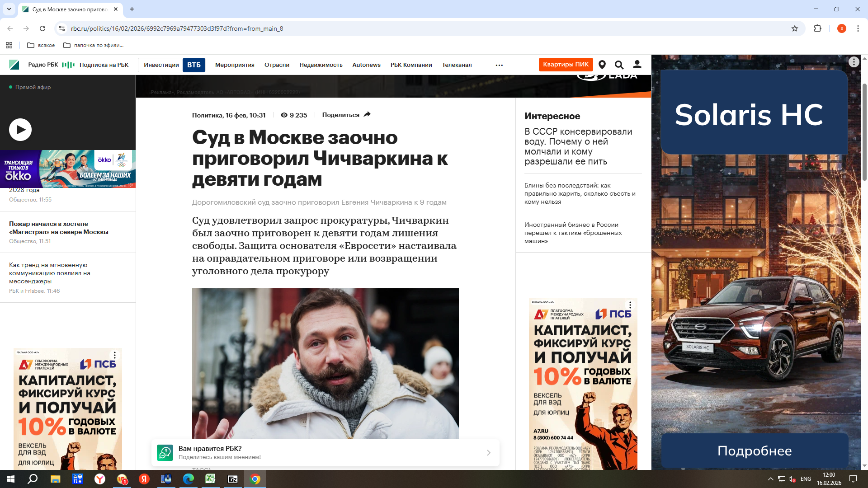View site information icon in address bar
The height and width of the screenshot is (488, 868).
coord(62,28)
